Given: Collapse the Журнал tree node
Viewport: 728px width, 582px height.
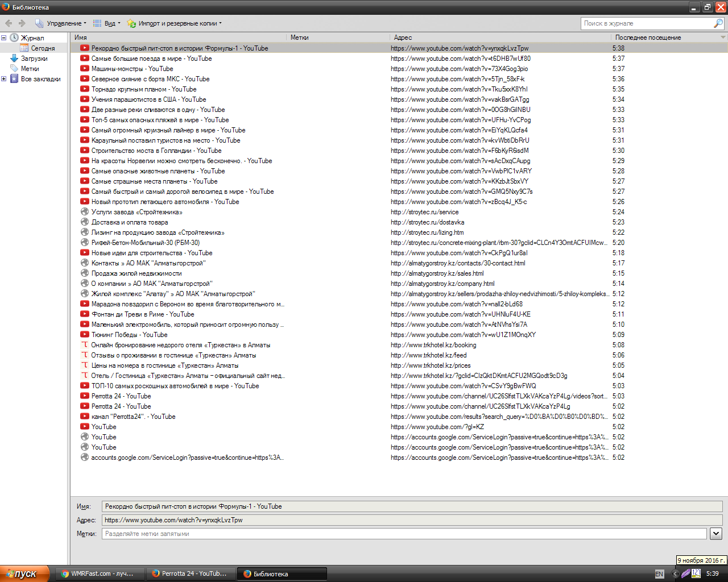Looking at the screenshot, I should coord(3,38).
